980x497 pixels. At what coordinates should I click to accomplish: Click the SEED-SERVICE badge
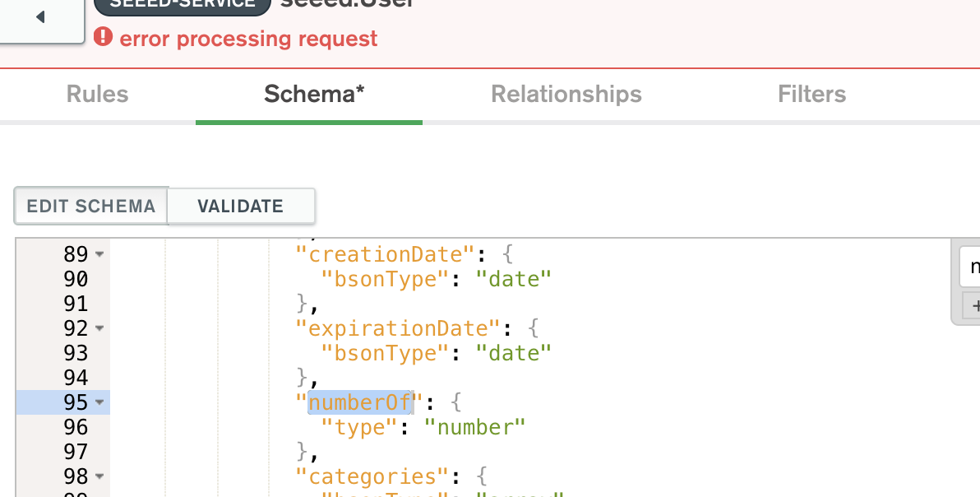[183, 4]
